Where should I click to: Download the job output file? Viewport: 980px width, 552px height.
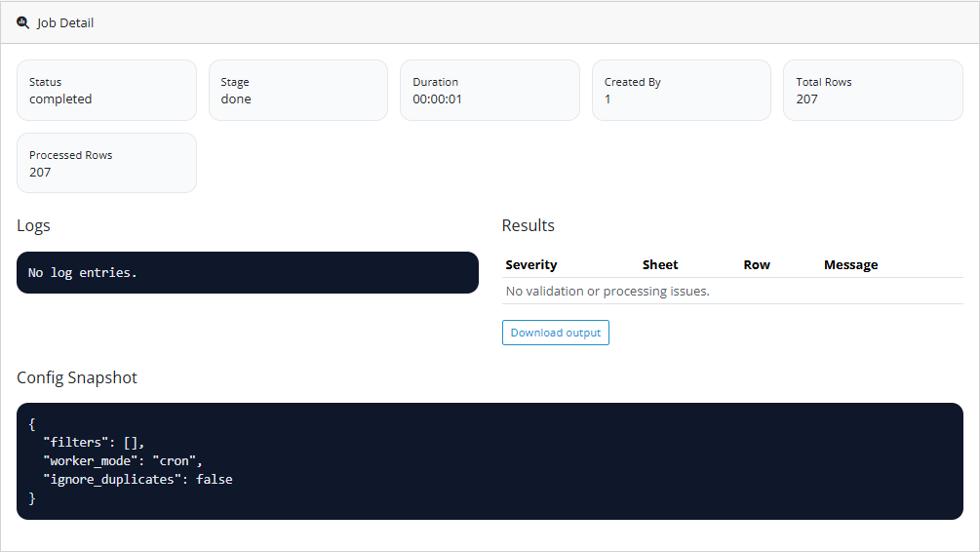click(x=555, y=333)
